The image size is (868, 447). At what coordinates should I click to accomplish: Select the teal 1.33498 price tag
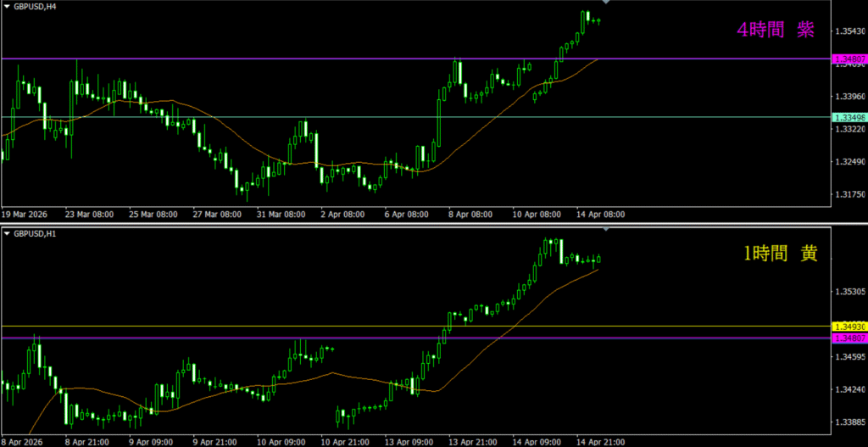849,117
